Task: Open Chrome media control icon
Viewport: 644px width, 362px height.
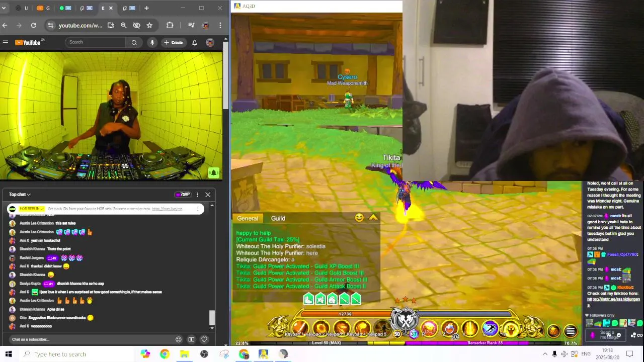Action: pos(191,25)
